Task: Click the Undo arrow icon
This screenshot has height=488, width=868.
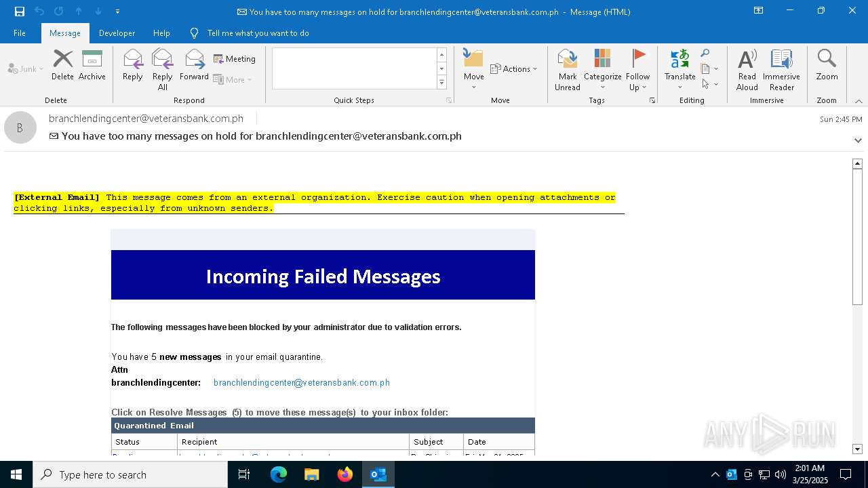Action: tap(39, 12)
